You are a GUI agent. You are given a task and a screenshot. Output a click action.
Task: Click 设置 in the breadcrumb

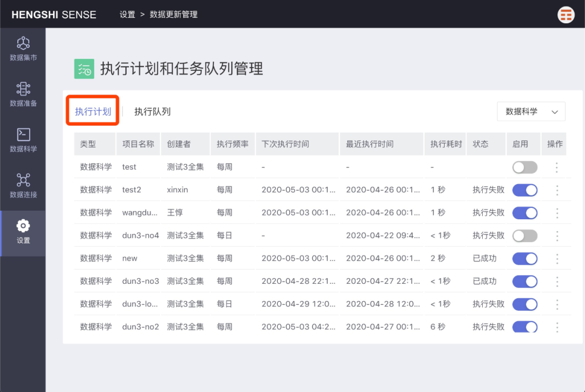(x=127, y=15)
